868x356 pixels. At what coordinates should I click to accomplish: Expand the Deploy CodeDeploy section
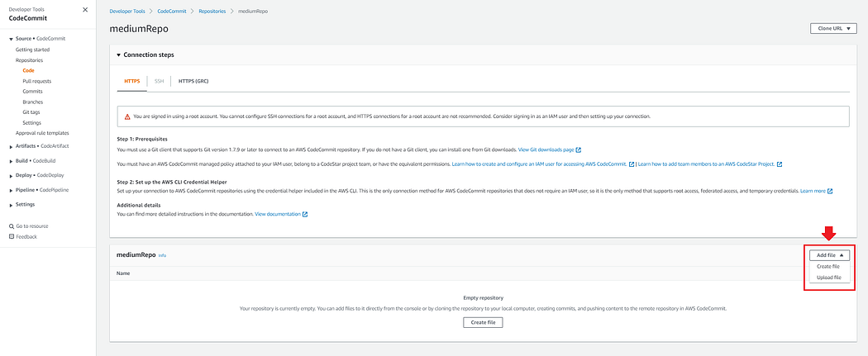coord(11,175)
